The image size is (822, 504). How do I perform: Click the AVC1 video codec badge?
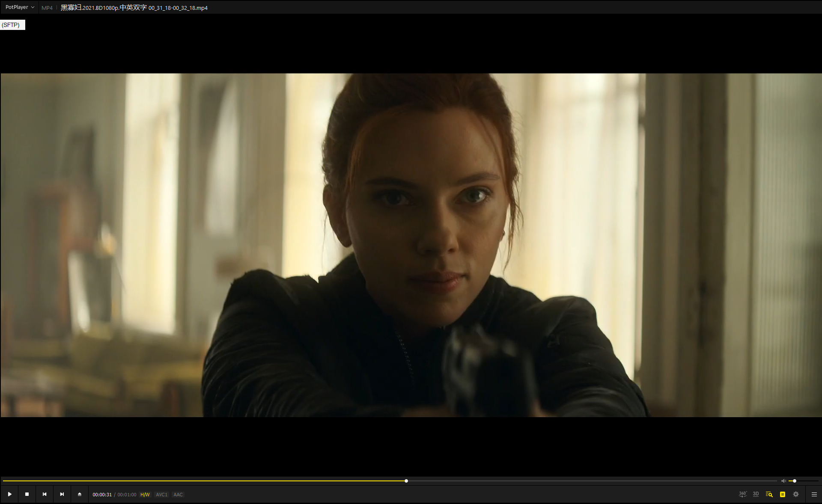coord(162,495)
